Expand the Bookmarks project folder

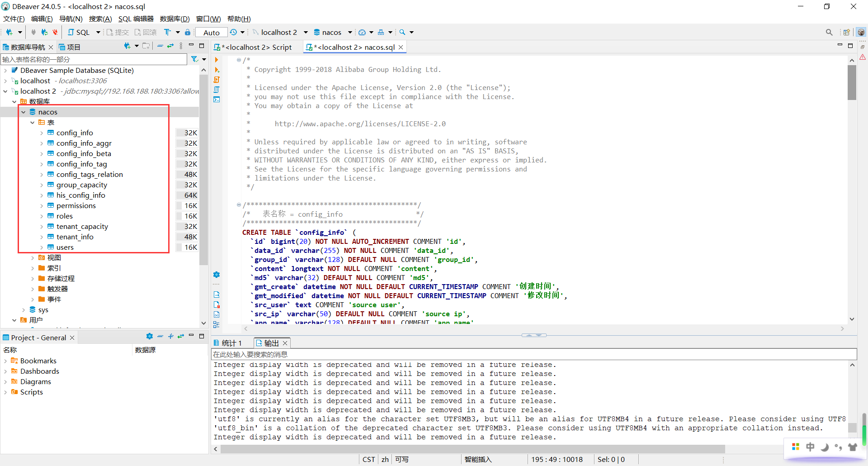click(x=5, y=361)
